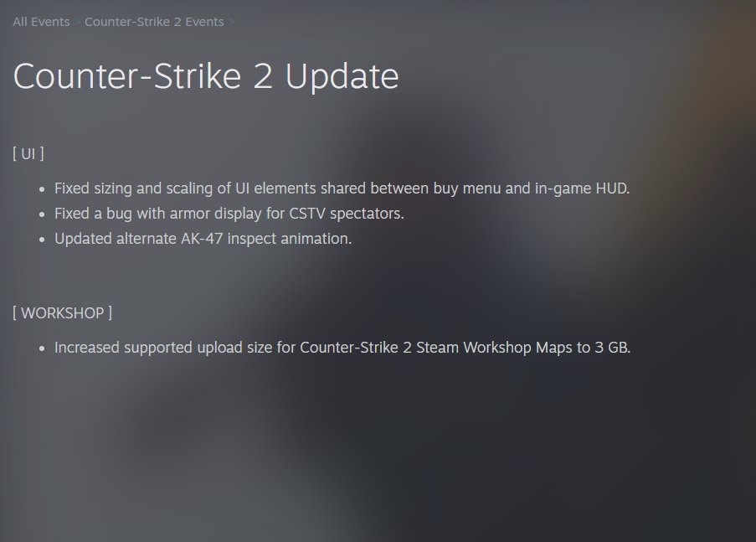Click the bullet before 'Increased supported upload size'
Image resolution: width=756 pixels, height=542 pixels.
coord(42,348)
